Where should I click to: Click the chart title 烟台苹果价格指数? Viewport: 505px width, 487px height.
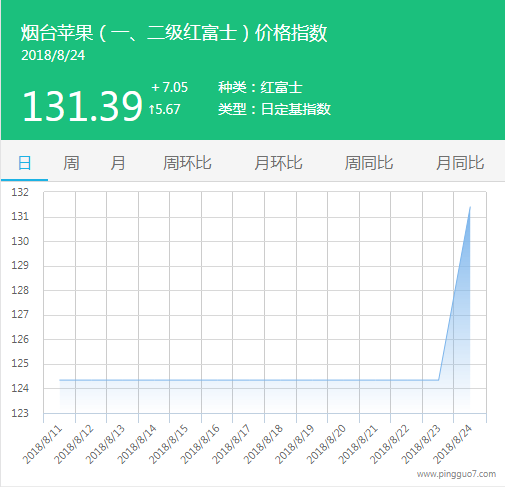click(174, 33)
